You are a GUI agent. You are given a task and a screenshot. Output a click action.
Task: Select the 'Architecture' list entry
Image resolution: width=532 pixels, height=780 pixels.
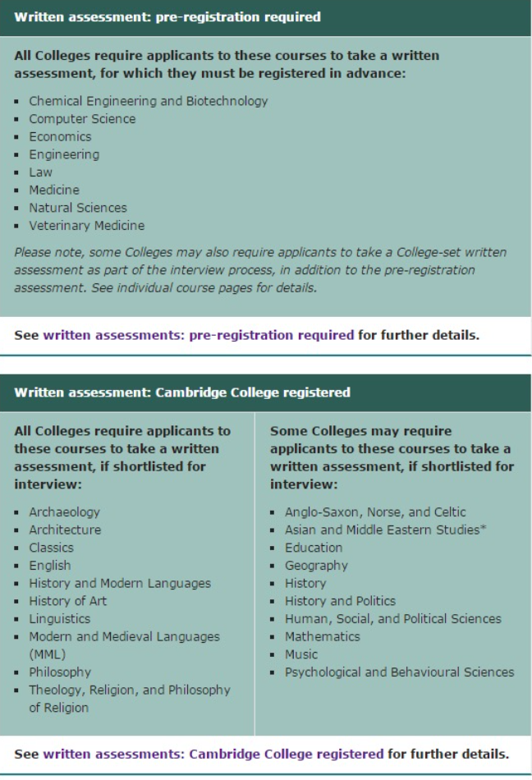[65, 530]
